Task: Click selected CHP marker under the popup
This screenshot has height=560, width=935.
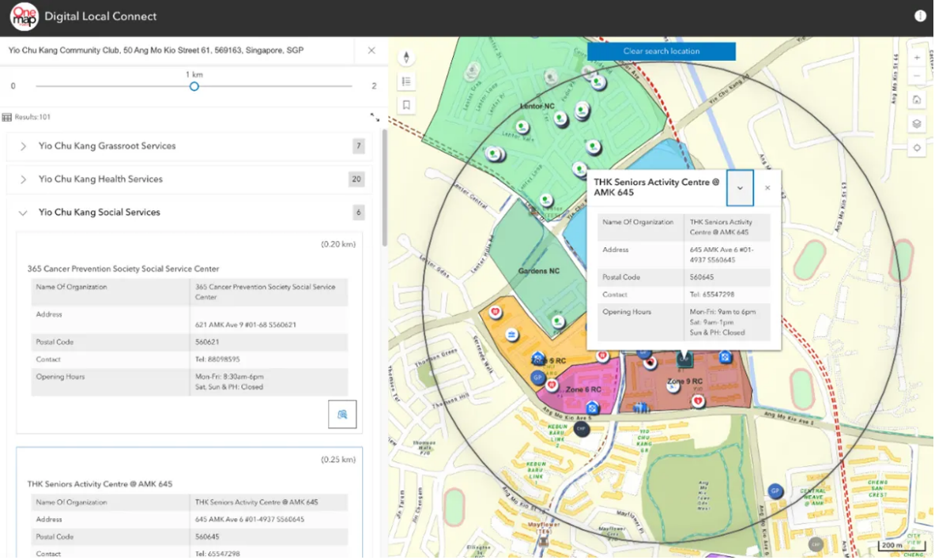Action: click(684, 359)
